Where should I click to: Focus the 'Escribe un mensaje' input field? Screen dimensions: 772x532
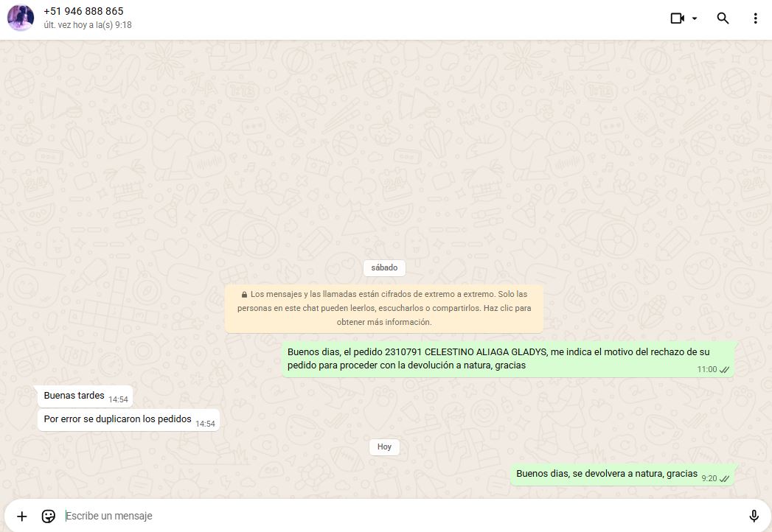pos(398,516)
